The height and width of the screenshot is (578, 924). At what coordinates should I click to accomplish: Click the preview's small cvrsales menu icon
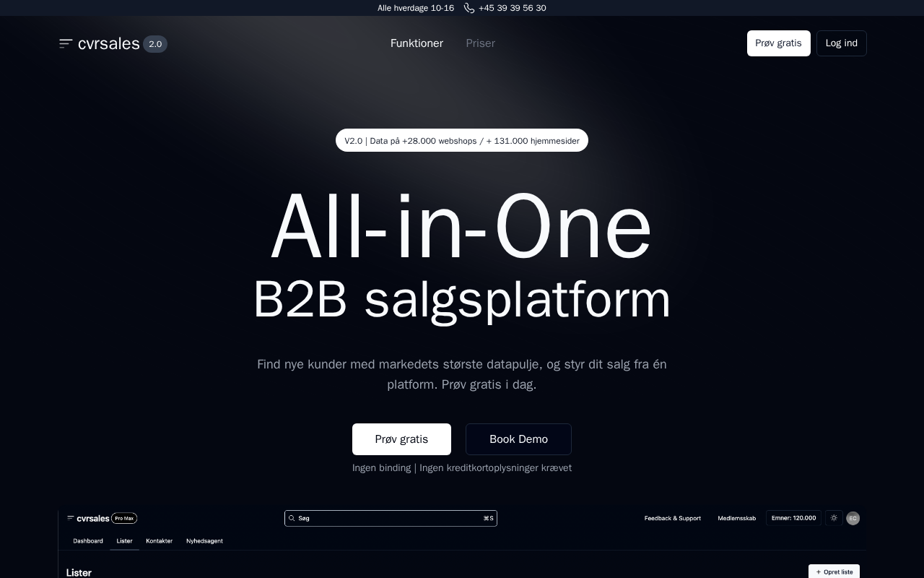pyautogui.click(x=71, y=518)
